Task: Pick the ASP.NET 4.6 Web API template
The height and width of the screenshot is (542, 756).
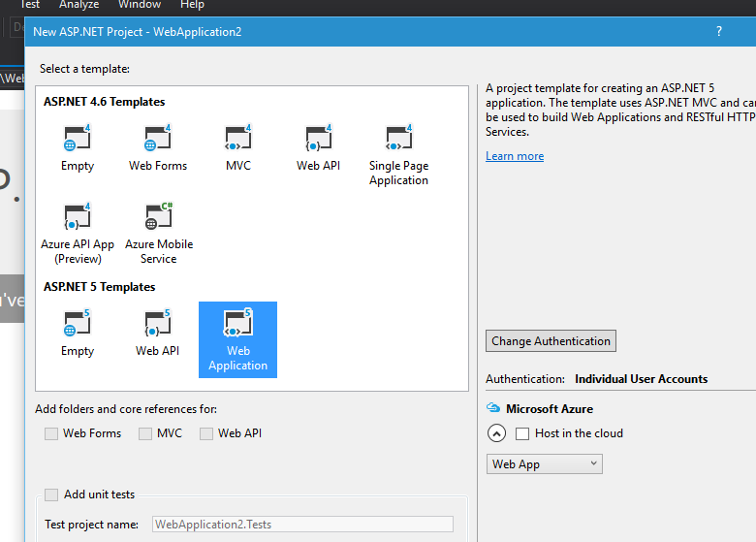Action: pyautogui.click(x=318, y=140)
